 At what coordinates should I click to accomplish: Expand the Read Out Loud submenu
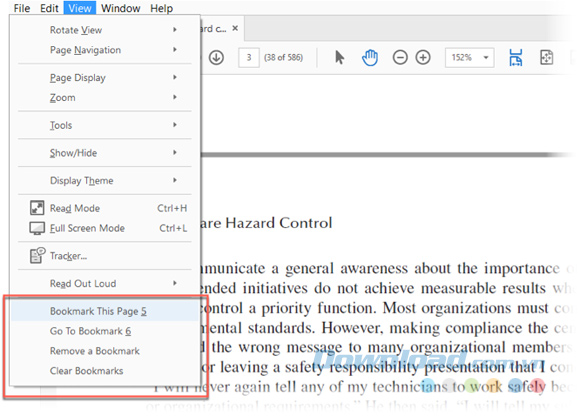click(105, 284)
